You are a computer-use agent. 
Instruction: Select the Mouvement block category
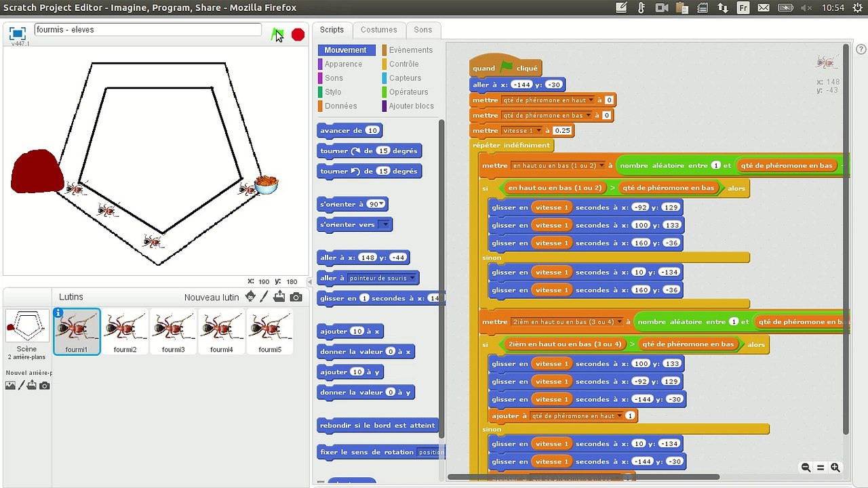tap(345, 50)
